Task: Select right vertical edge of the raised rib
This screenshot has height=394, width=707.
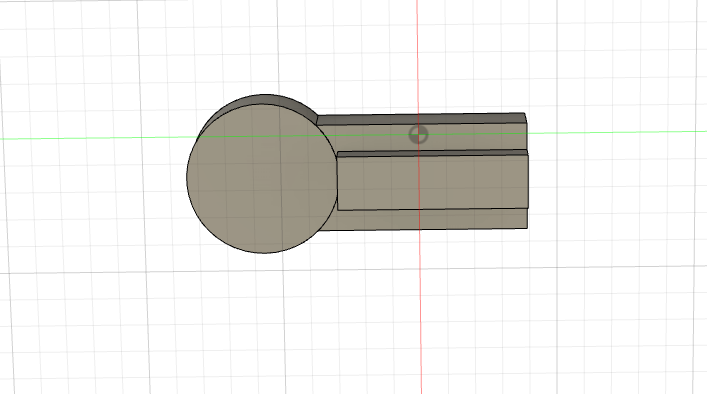Action: [x=528, y=180]
